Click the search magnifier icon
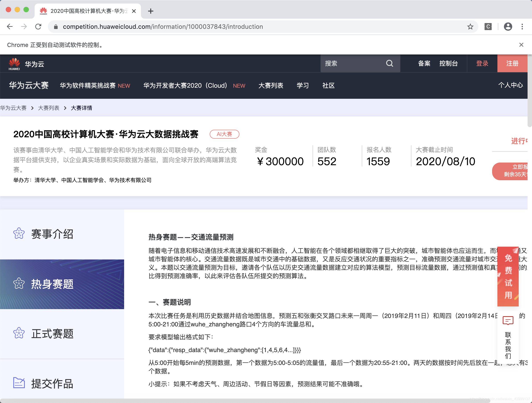 [x=389, y=64]
